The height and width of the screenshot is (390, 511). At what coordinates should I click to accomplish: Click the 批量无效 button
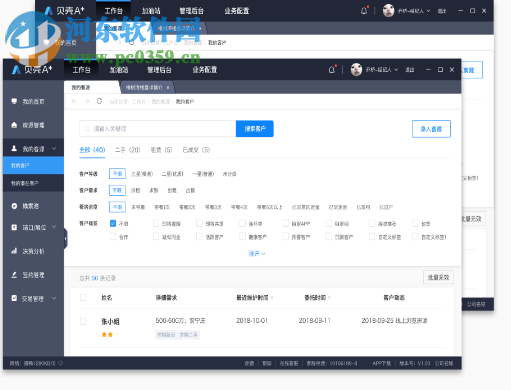tap(438, 277)
